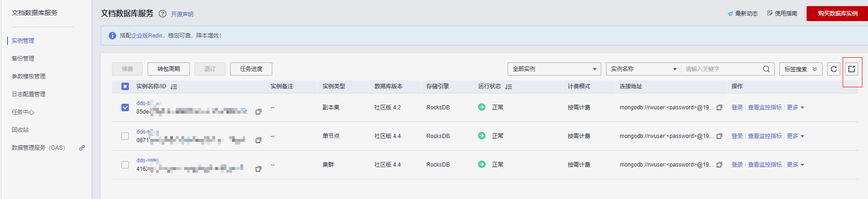Click 查看监控指标 for the 单节点 instance
The height and width of the screenshot is (199, 868).
point(764,136)
